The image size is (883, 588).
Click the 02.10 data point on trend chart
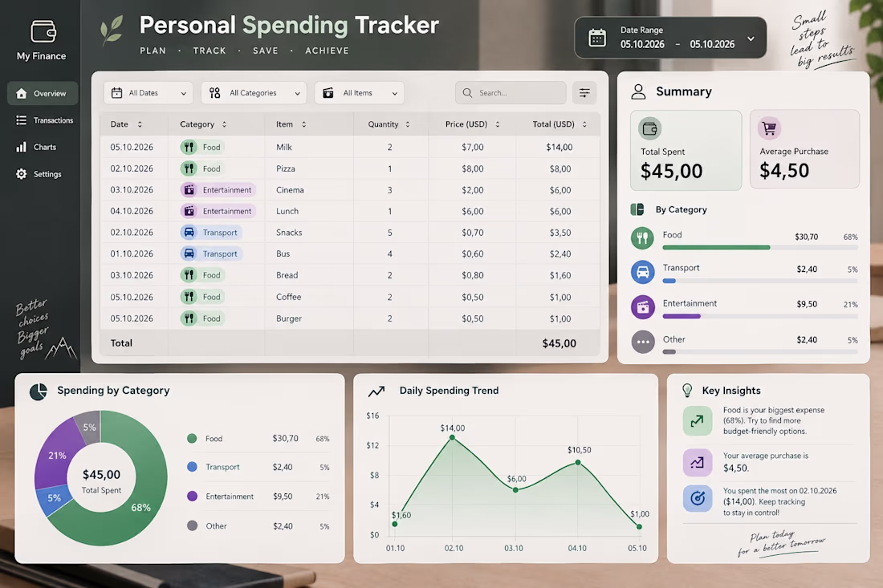pyautogui.click(x=452, y=437)
